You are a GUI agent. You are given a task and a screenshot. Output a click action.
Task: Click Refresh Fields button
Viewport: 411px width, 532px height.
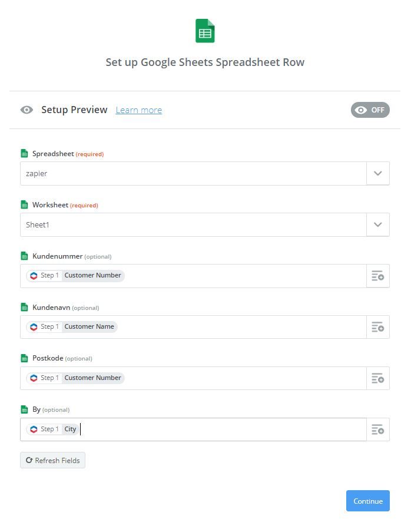coord(52,460)
